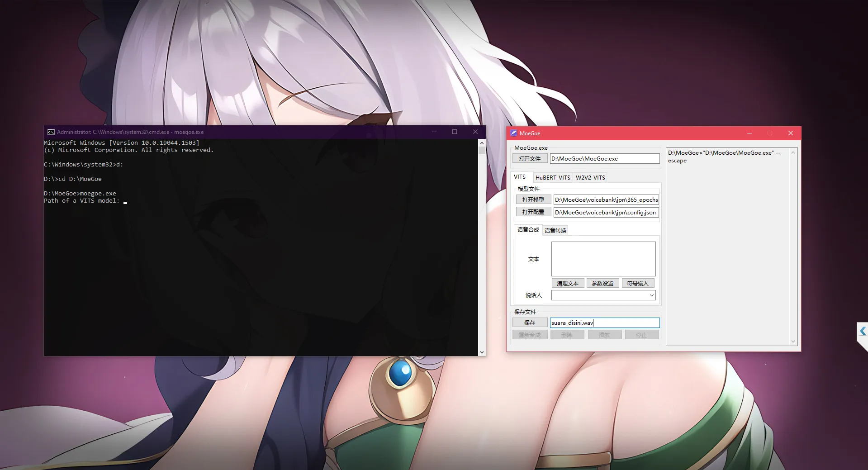
Task: Click the 播放 play button
Action: point(604,335)
